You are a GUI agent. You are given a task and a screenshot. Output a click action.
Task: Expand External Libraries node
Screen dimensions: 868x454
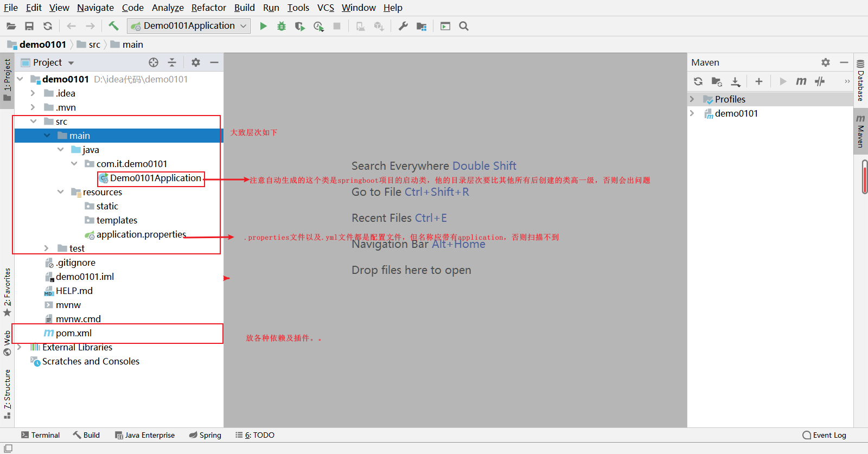point(20,347)
